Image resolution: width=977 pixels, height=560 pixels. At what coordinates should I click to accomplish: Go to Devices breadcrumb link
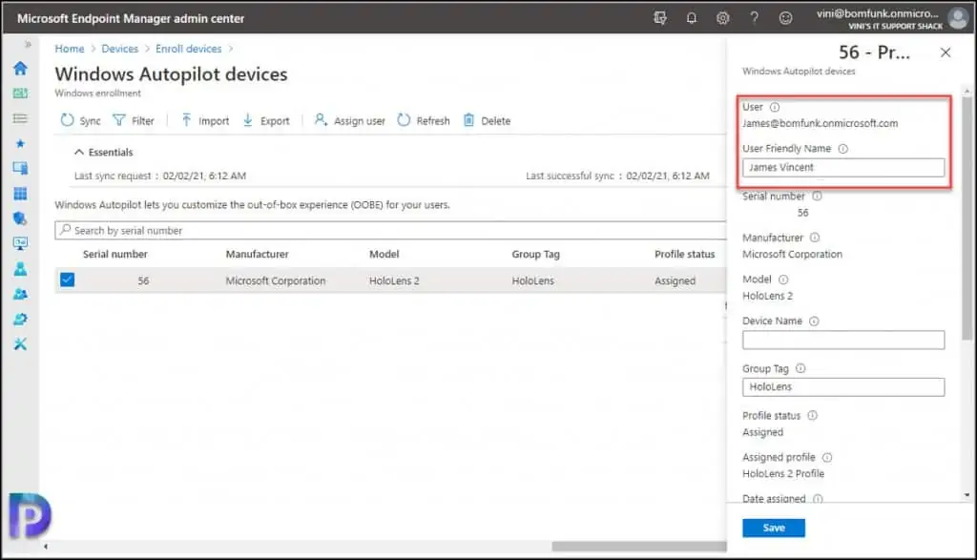click(119, 49)
